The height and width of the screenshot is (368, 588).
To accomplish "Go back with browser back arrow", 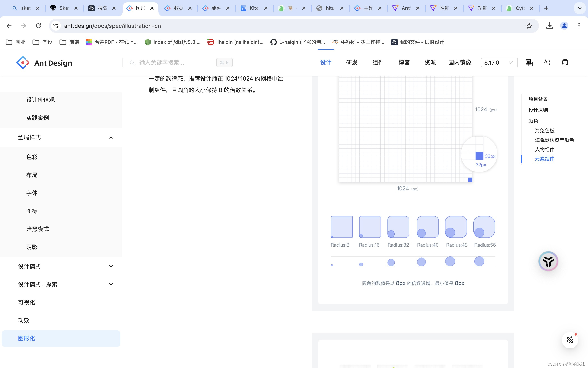I will pyautogui.click(x=9, y=26).
